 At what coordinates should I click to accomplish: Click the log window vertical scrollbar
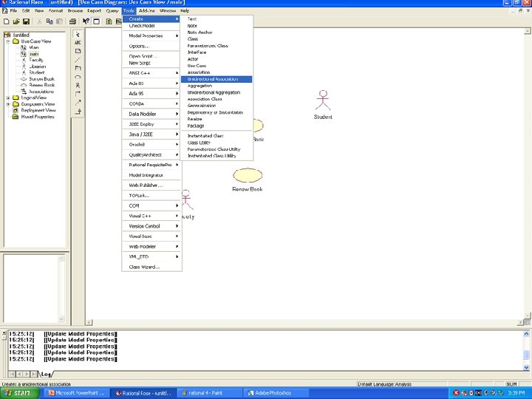[x=526, y=351]
